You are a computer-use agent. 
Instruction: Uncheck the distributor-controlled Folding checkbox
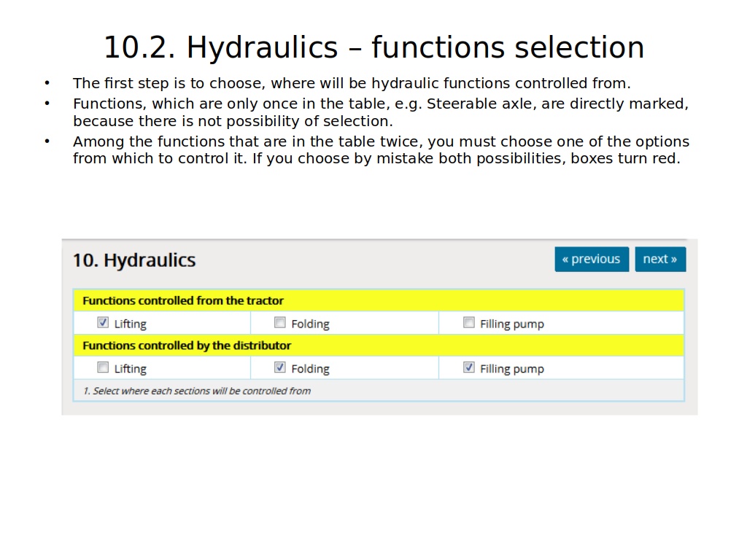pyautogui.click(x=279, y=367)
